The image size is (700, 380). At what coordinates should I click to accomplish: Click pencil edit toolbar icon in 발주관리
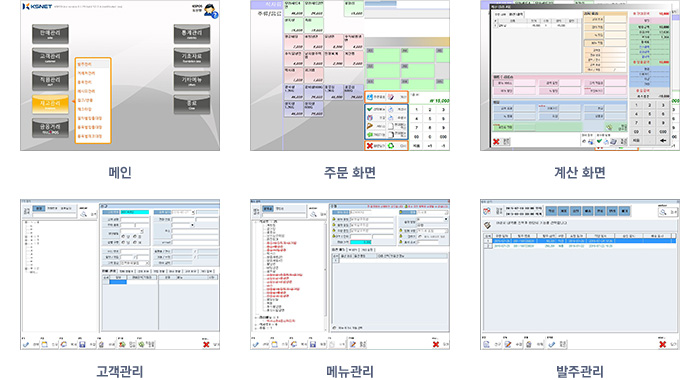tap(508, 344)
